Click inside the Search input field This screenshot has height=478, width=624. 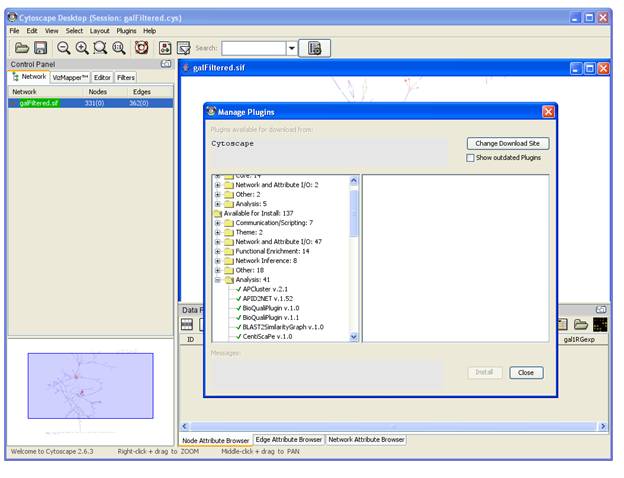click(x=254, y=48)
